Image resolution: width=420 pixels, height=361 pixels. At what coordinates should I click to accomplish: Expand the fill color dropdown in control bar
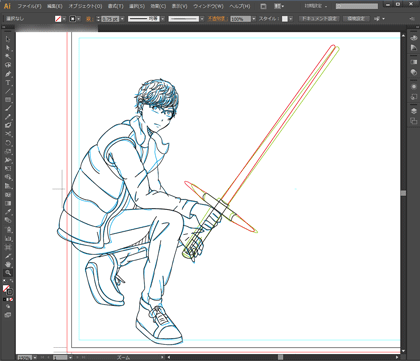click(64, 19)
